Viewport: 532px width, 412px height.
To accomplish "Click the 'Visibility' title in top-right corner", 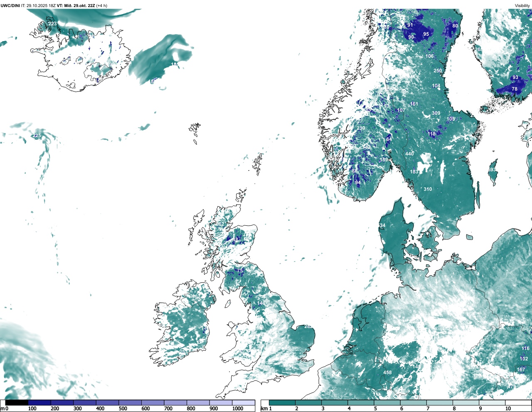I will point(522,5).
